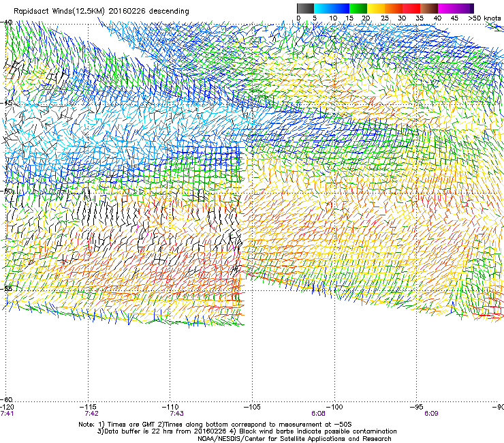Click the '-100' longitude axis label
The image size is (504, 443).
pos(334,408)
